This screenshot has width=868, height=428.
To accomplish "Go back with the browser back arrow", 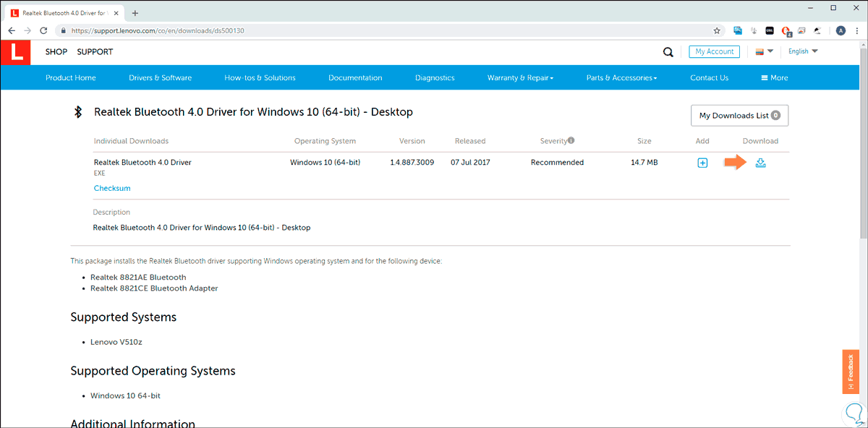I will pos(12,31).
